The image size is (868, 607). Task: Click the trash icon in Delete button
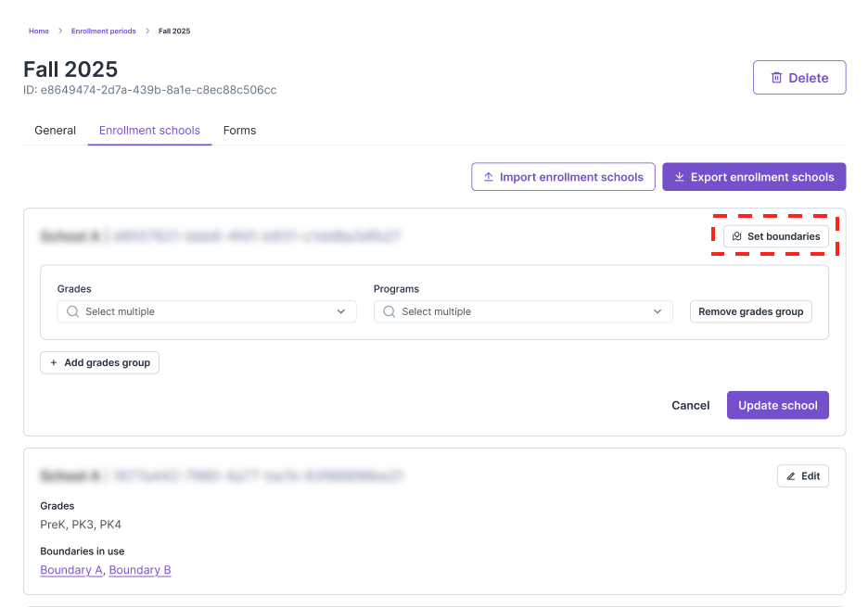pyautogui.click(x=776, y=78)
